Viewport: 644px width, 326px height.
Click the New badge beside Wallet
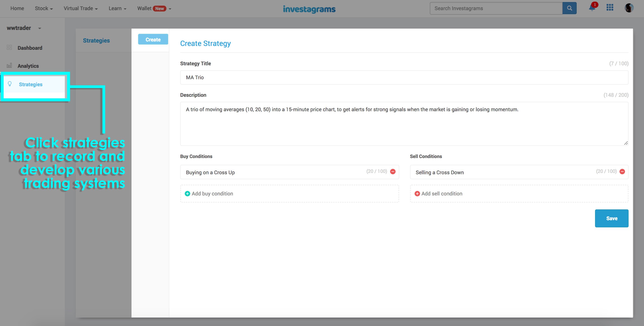click(x=159, y=9)
